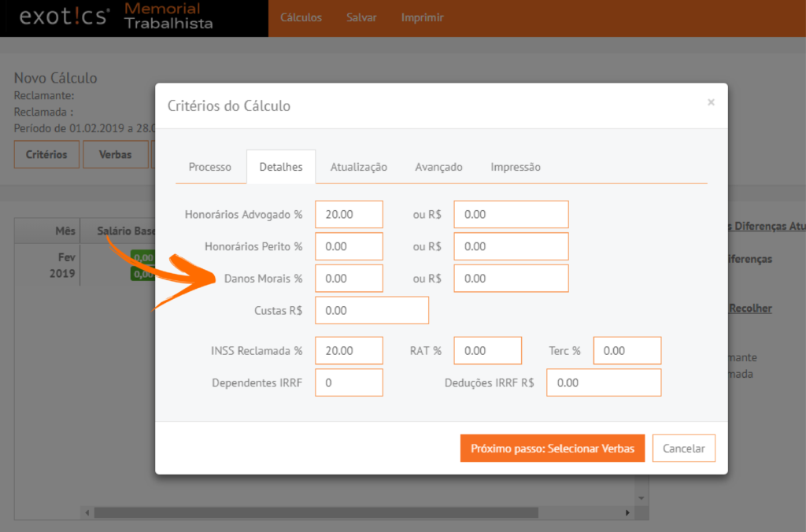Viewport: 806px width, 532px height.
Task: Switch to the Processo tab
Action: pos(210,167)
